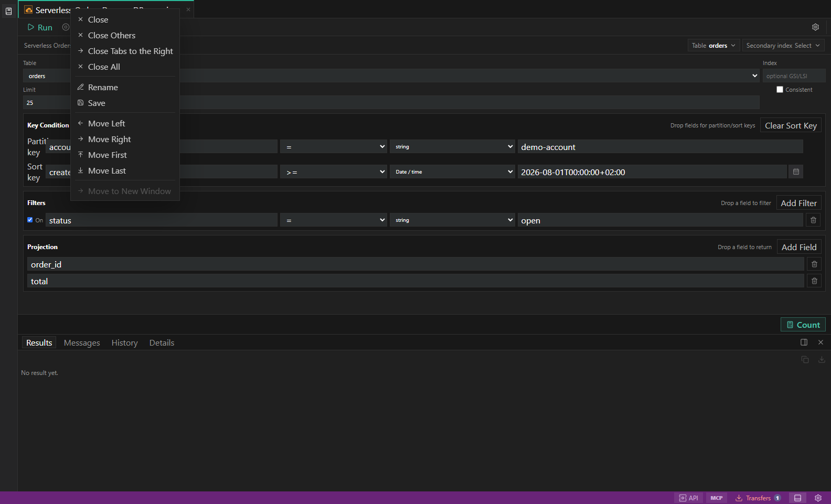831x504 pixels.
Task: Click the Limit field showing 25
Action: pos(391,103)
